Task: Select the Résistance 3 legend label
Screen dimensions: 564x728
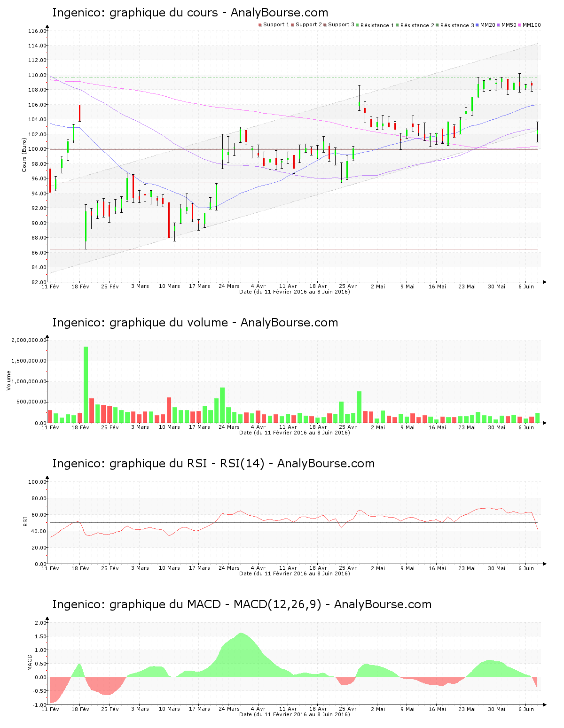Action: (x=457, y=25)
